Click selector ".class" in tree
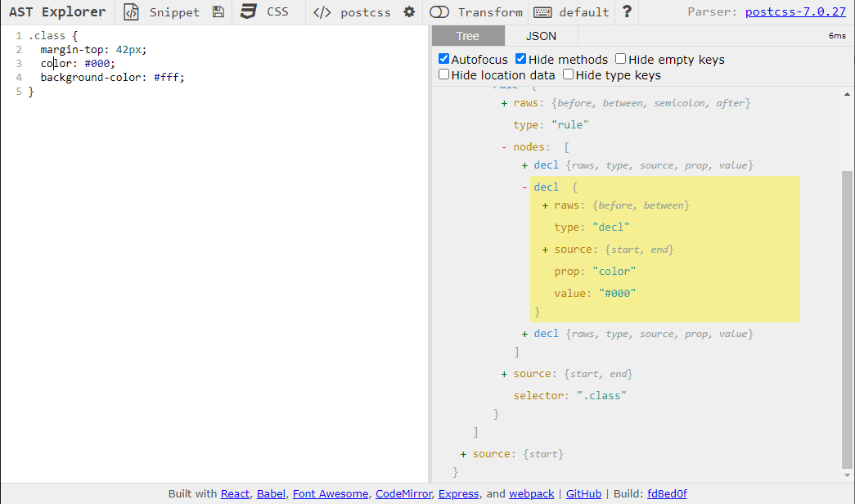The height and width of the screenshot is (504, 855). [601, 396]
